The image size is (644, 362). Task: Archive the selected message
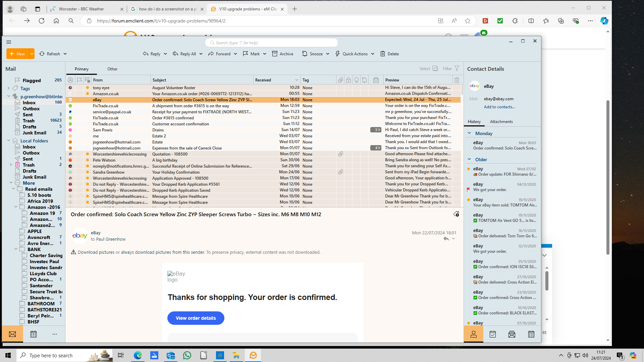tap(282, 54)
